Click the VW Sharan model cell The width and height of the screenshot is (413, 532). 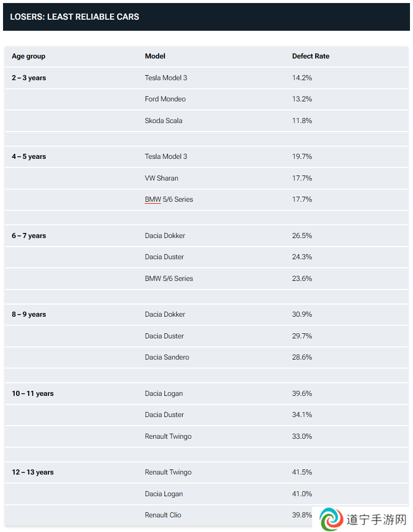click(x=161, y=178)
